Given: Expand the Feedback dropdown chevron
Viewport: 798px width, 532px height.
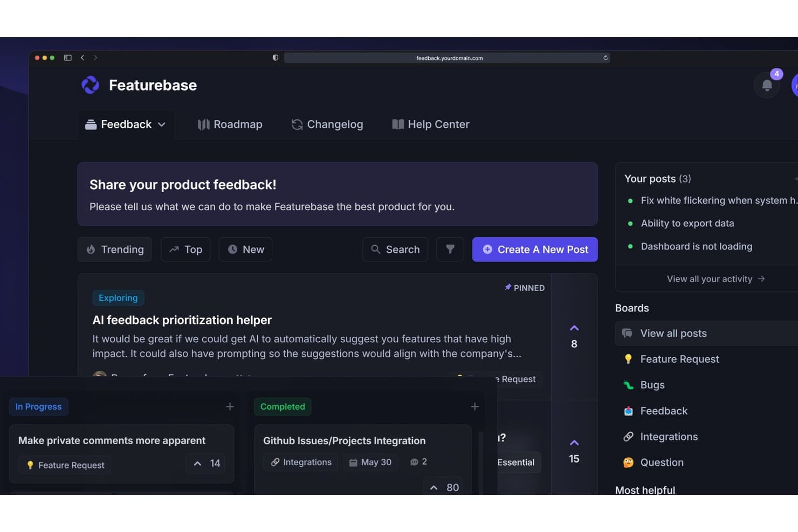Looking at the screenshot, I should (x=162, y=125).
